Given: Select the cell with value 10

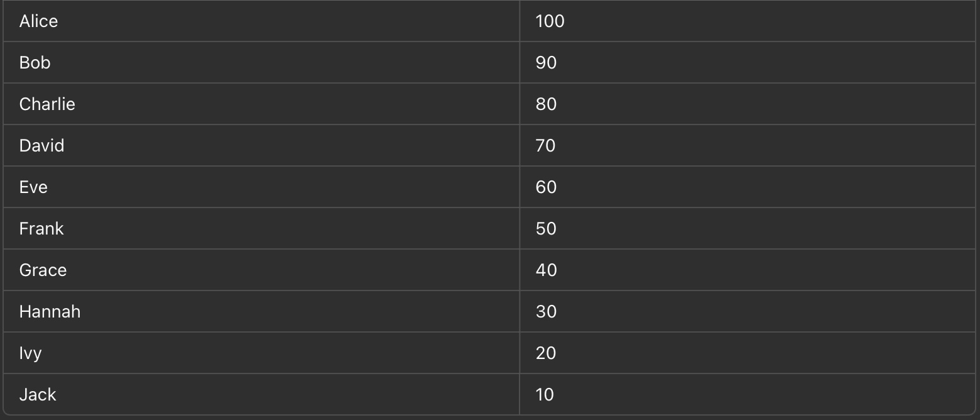Looking at the screenshot, I should 545,395.
